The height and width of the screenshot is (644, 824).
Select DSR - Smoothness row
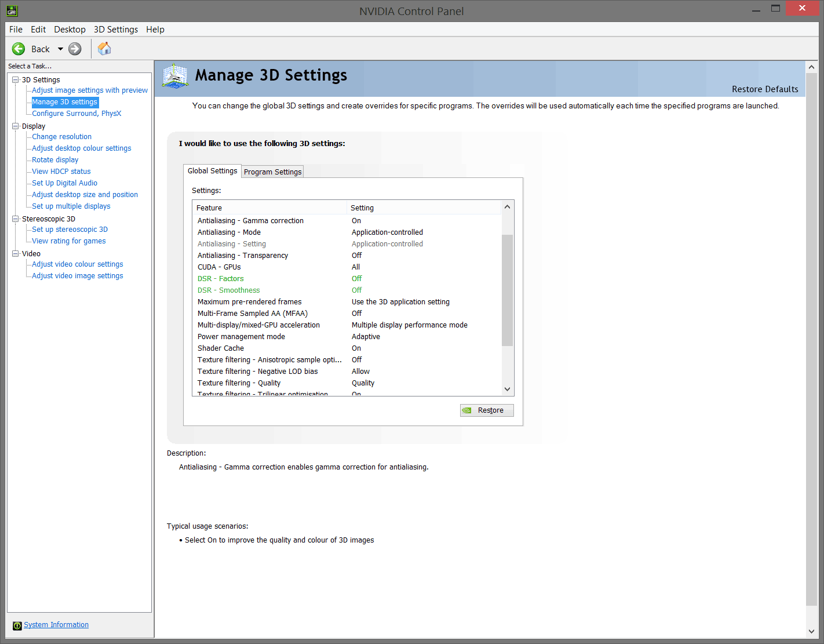tap(347, 290)
